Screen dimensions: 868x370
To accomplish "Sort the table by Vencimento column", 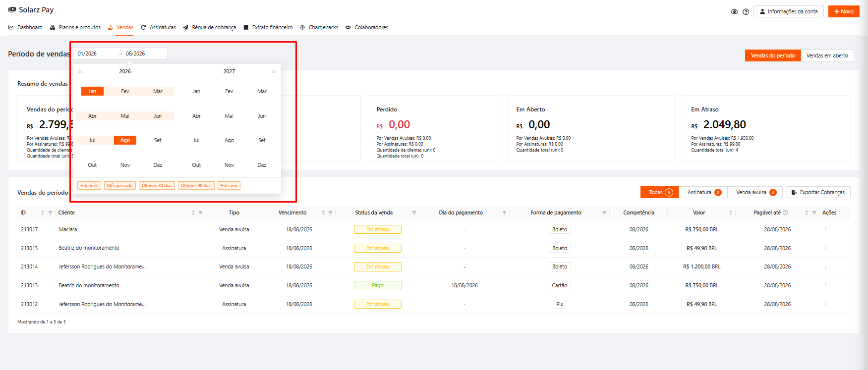I will coord(323,212).
